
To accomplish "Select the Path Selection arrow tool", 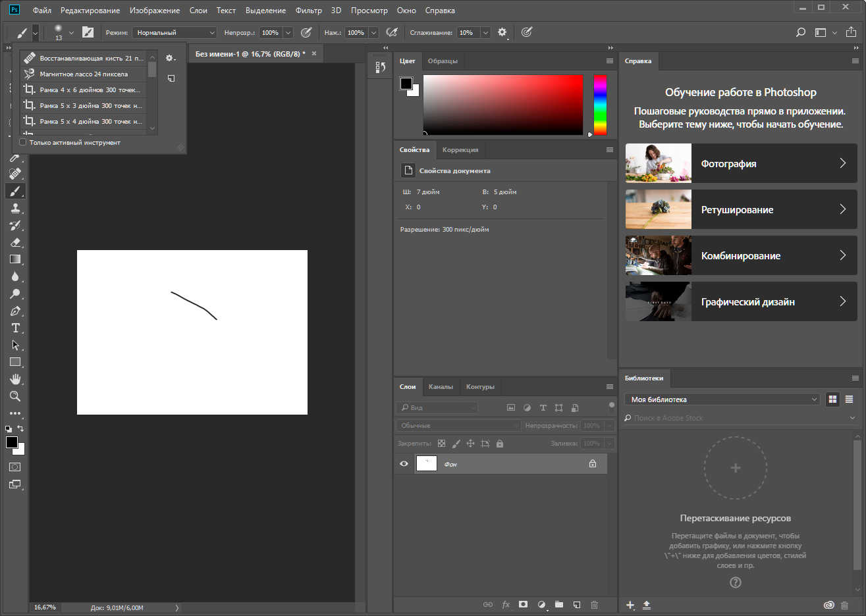I will [x=15, y=345].
